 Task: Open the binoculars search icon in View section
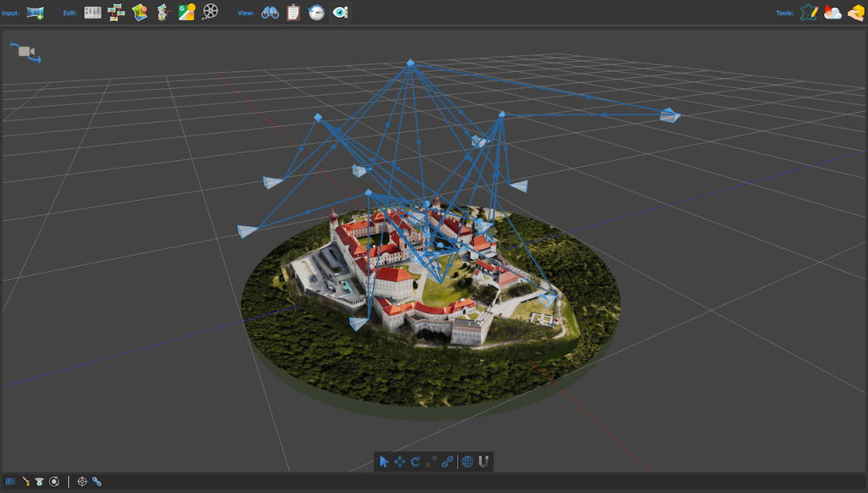269,12
